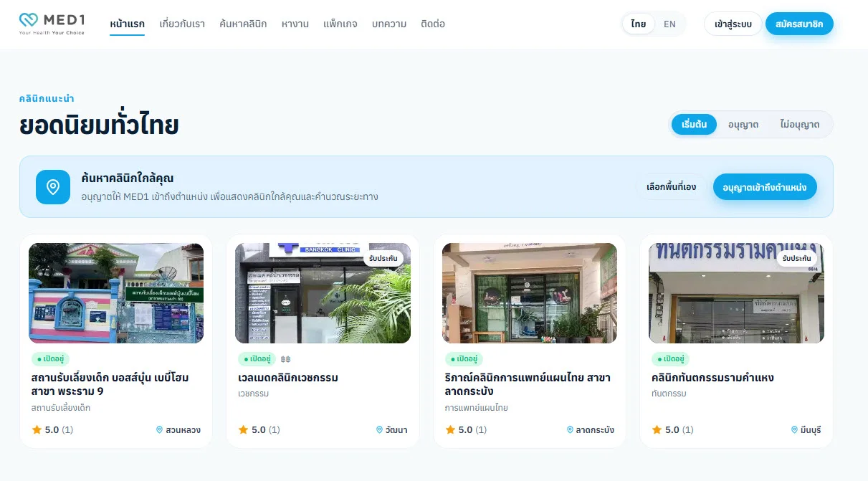
Task: Click the มีนบุรี location text
Action: tap(811, 430)
